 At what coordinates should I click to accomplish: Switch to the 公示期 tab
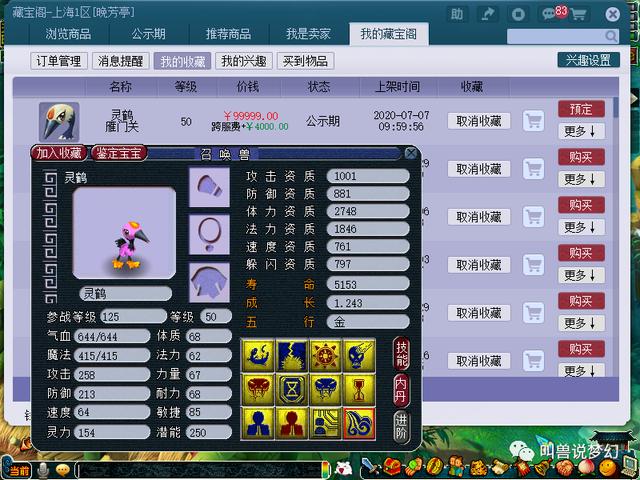pyautogui.click(x=149, y=34)
